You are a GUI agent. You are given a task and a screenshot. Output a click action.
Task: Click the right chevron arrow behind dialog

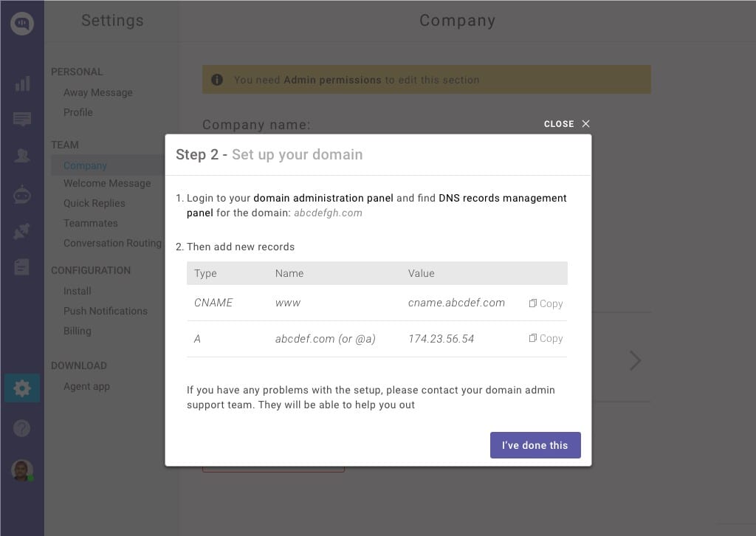point(636,360)
